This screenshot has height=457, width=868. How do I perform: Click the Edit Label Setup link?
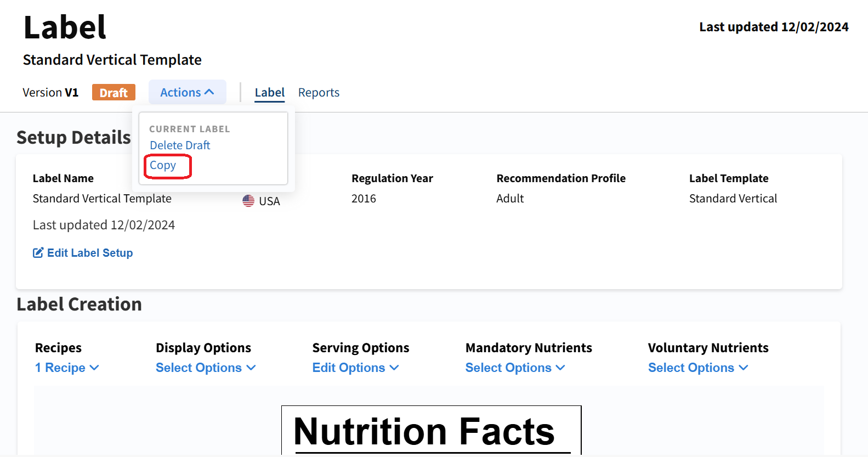tap(90, 252)
